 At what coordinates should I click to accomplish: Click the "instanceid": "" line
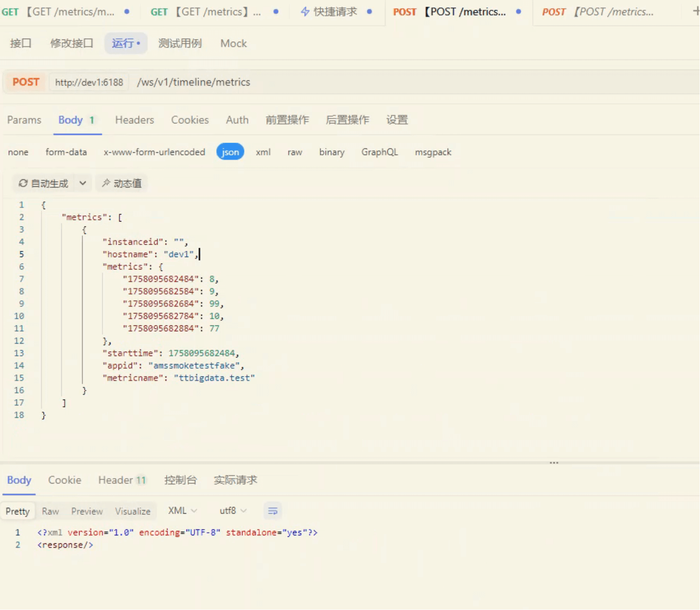pyautogui.click(x=145, y=242)
